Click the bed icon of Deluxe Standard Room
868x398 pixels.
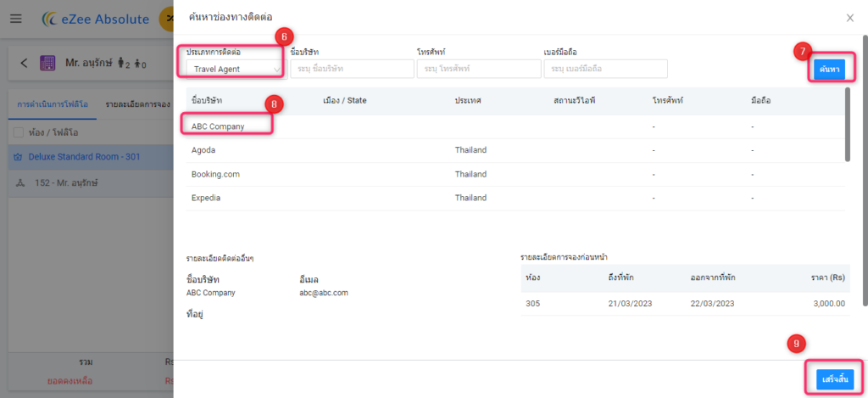pos(18,157)
